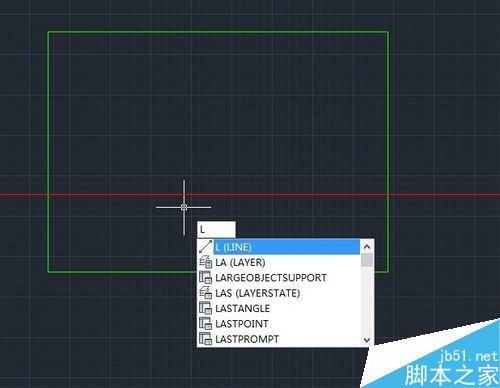500x388 pixels.
Task: Click the suggestion list scrollbar thumb
Action: coord(367,260)
